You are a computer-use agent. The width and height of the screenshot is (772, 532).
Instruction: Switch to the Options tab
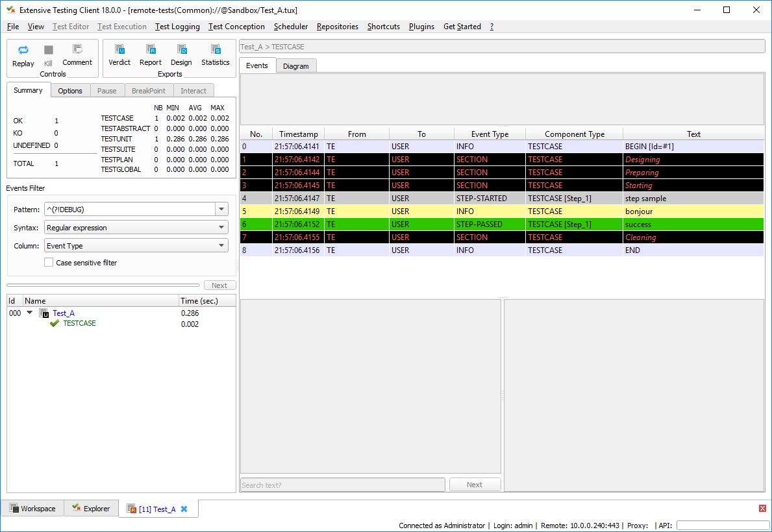tap(70, 91)
